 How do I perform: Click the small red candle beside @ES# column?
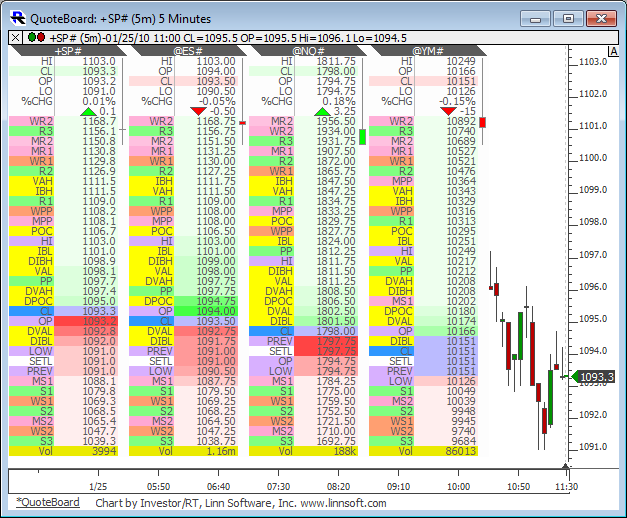242,122
